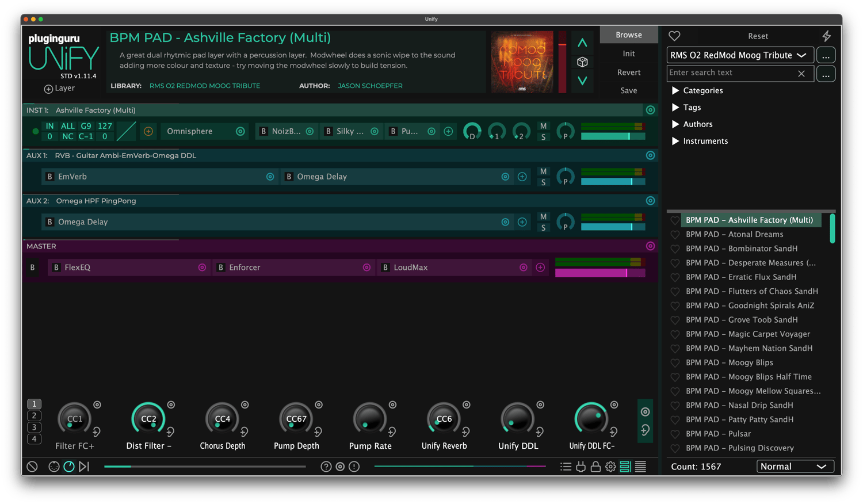Open the RMS O2 REDMOD MOOG TRIBUTE library link
Viewport: 863px width, 504px height.
pyautogui.click(x=205, y=86)
